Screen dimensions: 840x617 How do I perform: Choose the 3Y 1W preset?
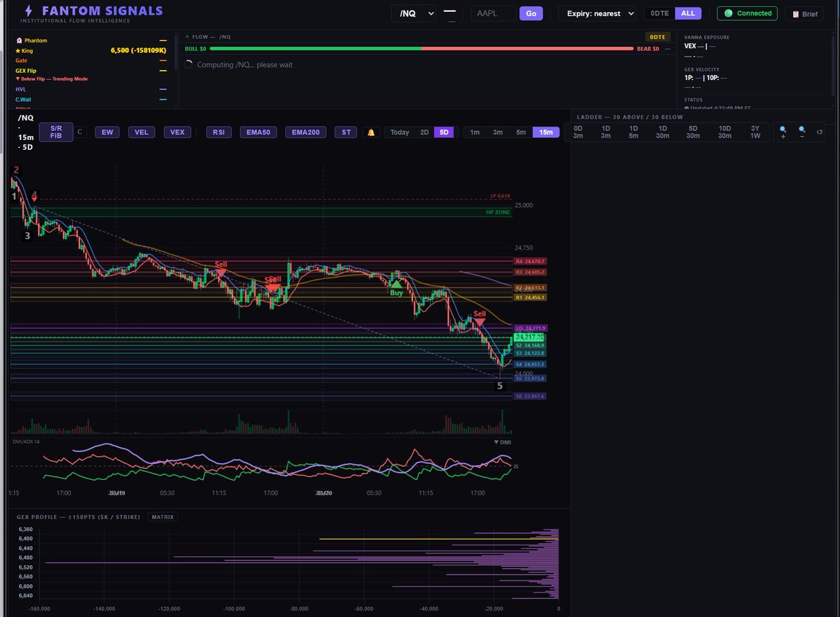tap(755, 132)
